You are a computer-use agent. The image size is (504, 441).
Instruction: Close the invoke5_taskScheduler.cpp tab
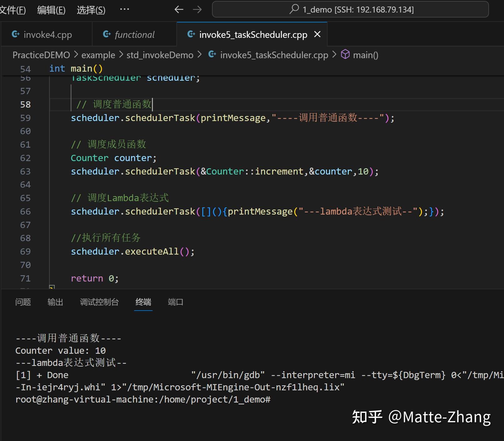[317, 34]
